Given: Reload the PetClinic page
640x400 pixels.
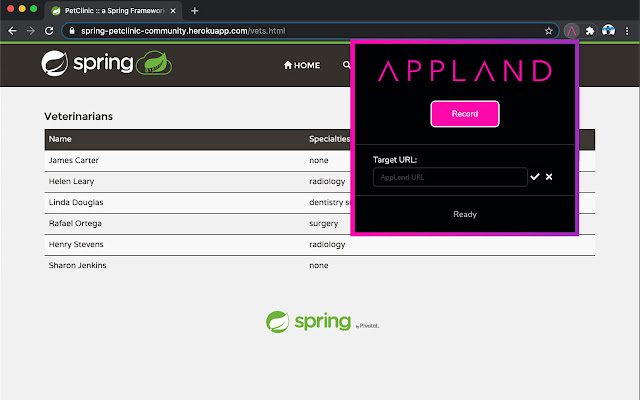Looking at the screenshot, I should (x=49, y=31).
